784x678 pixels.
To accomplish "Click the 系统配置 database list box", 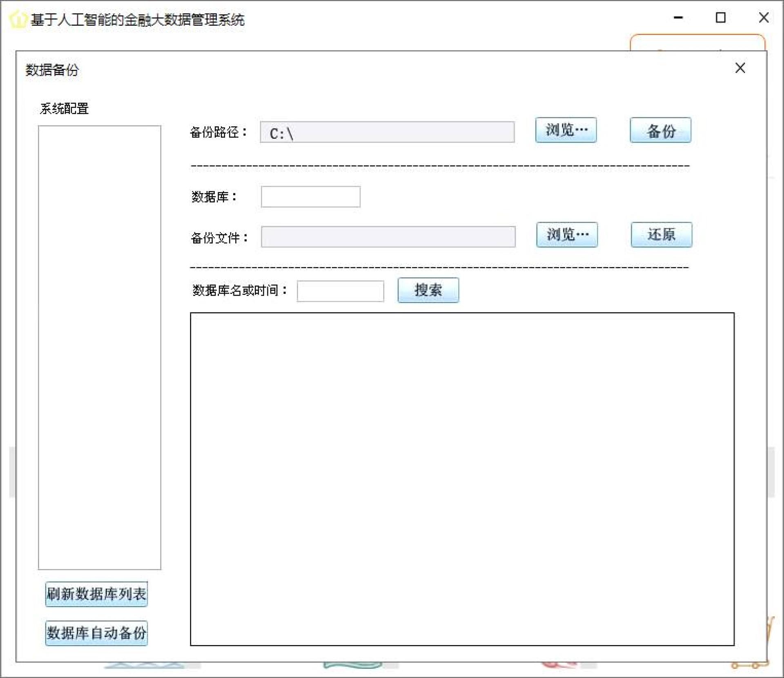I will click(99, 347).
